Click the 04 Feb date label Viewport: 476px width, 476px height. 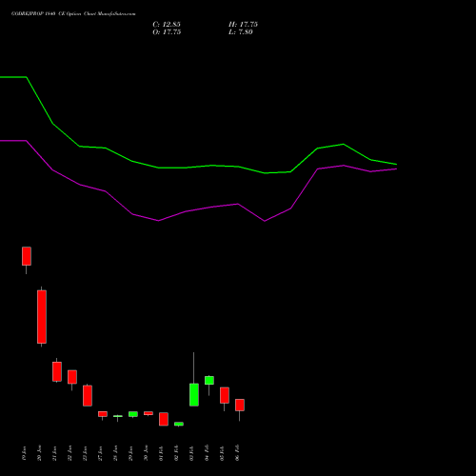click(208, 453)
